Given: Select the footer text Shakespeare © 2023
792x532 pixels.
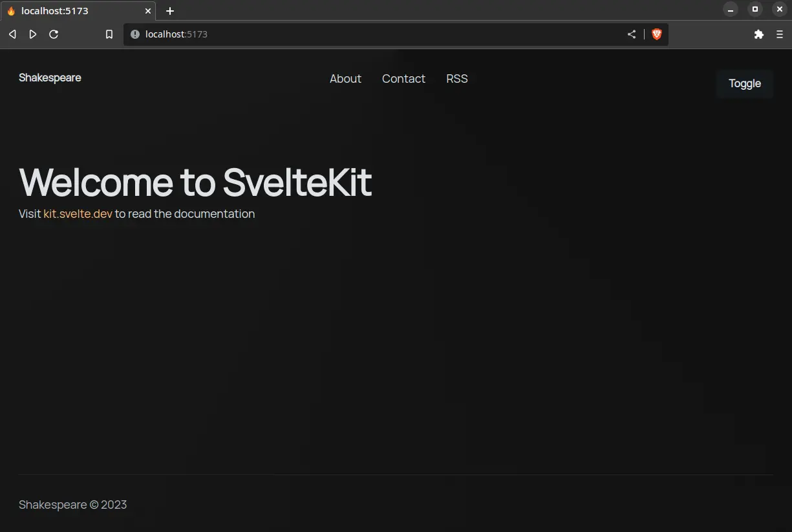Looking at the screenshot, I should (72, 505).
